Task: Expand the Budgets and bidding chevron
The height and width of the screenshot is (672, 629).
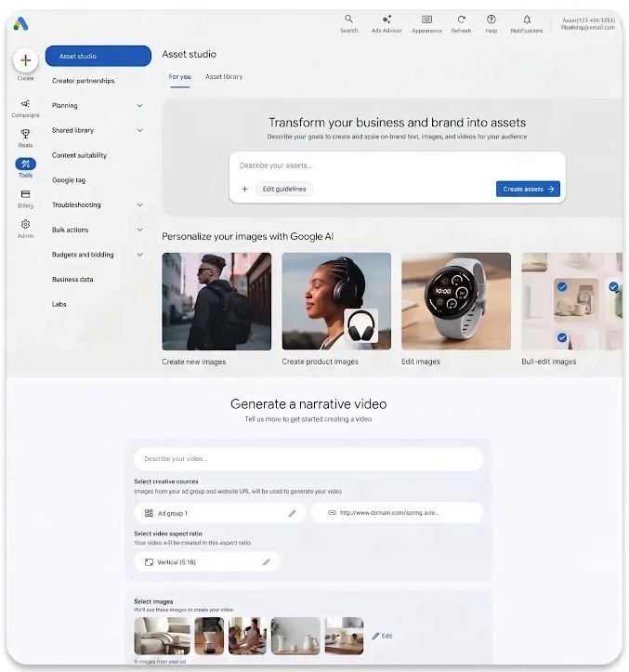Action: point(139,255)
